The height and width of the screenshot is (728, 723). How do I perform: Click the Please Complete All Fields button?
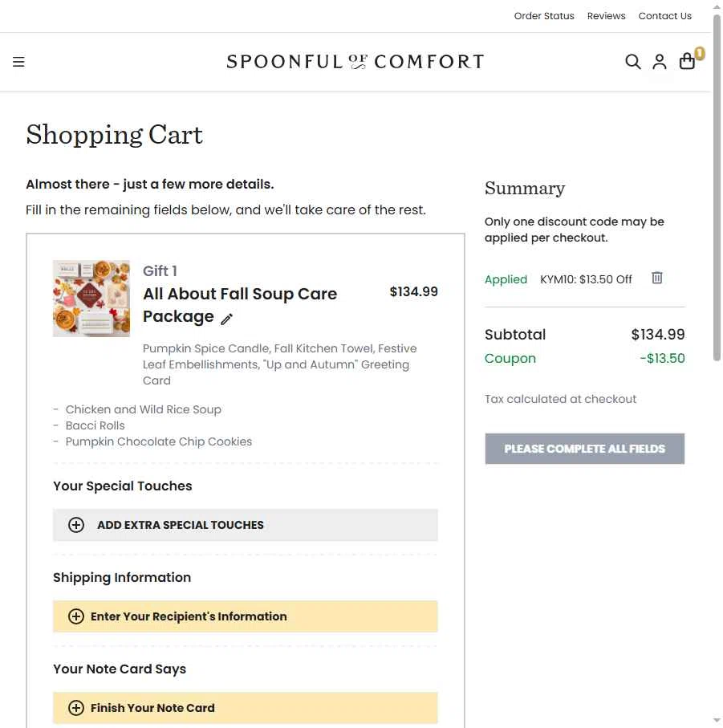[x=584, y=449]
